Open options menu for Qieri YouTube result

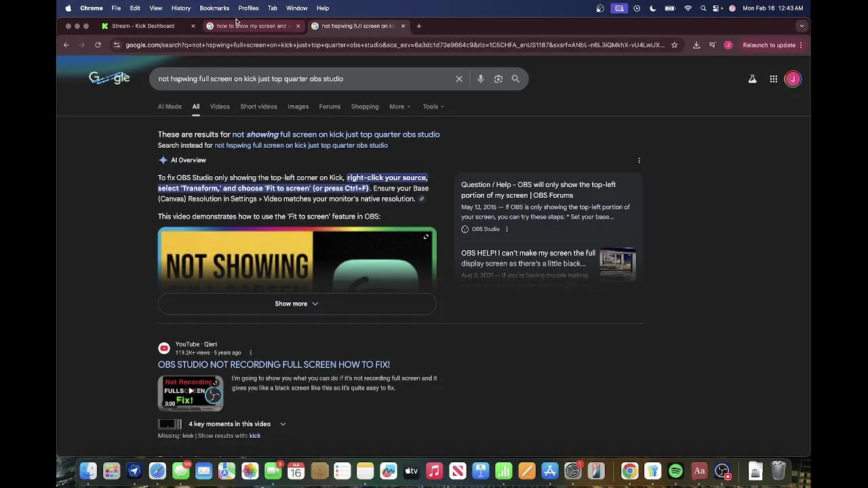[250, 352]
